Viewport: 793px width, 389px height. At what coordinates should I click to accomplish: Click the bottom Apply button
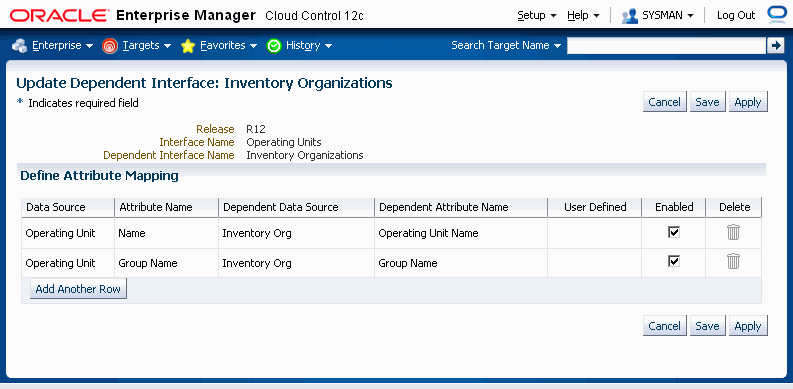748,326
